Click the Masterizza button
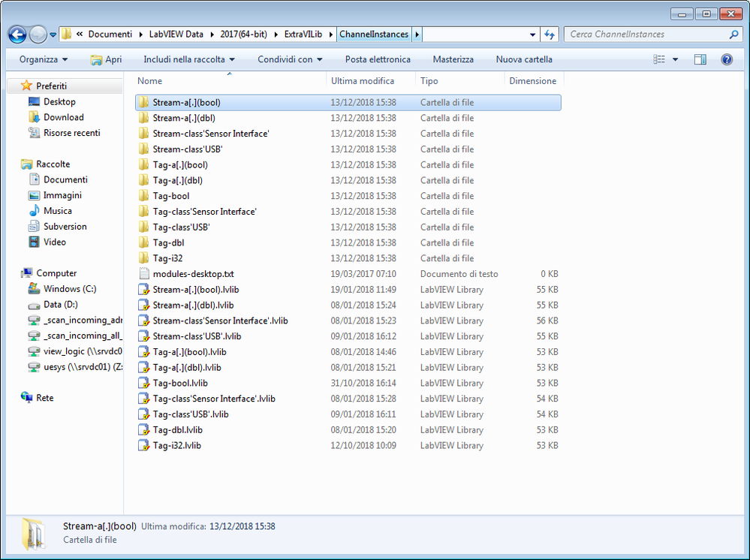Screen dimensions: 750x560 (x=453, y=59)
